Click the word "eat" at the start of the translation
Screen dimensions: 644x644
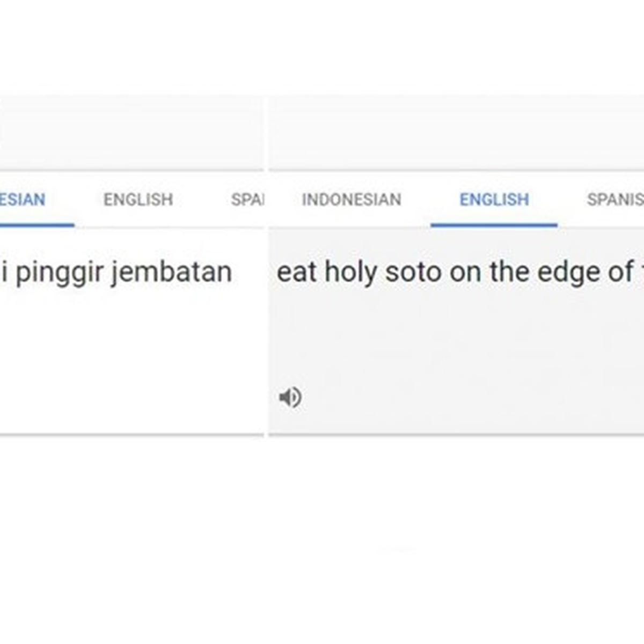tap(296, 272)
